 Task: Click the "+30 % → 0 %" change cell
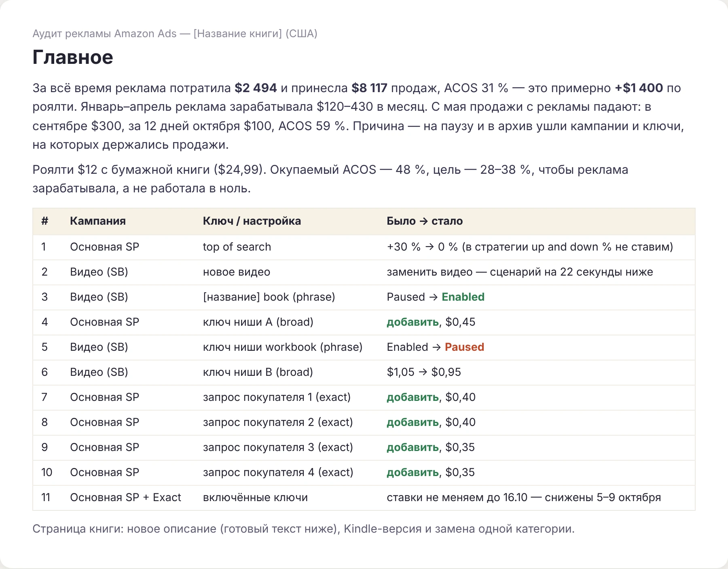coord(530,247)
